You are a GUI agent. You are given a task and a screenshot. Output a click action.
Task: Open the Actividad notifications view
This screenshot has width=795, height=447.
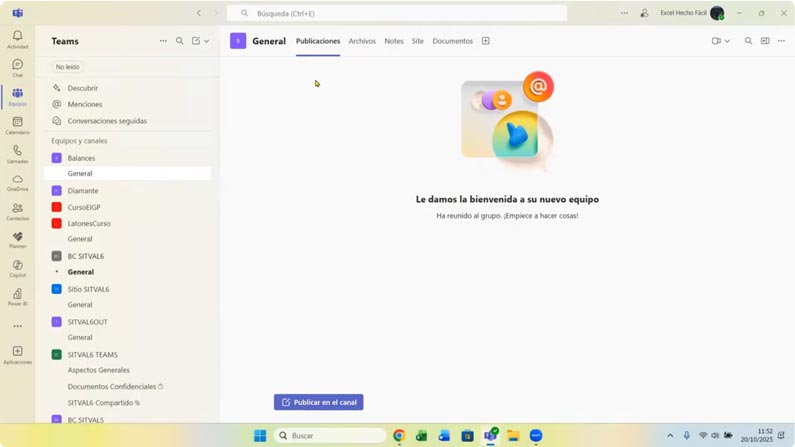coord(17,40)
